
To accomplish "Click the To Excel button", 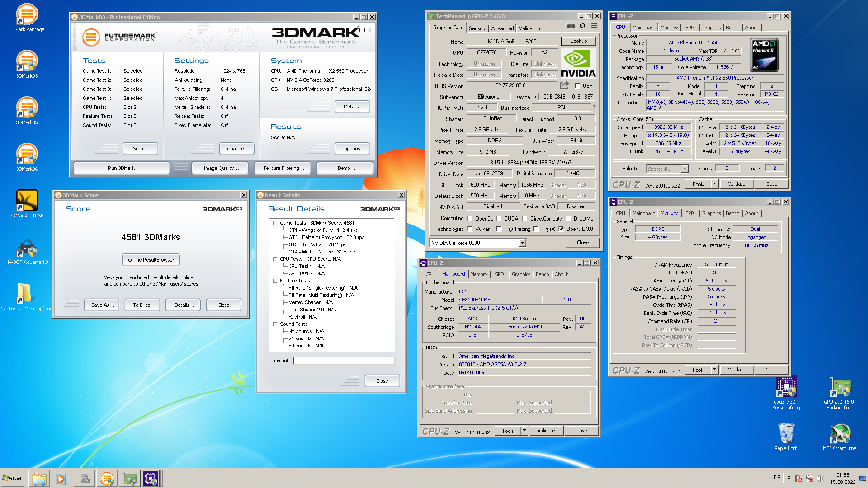I will point(142,305).
